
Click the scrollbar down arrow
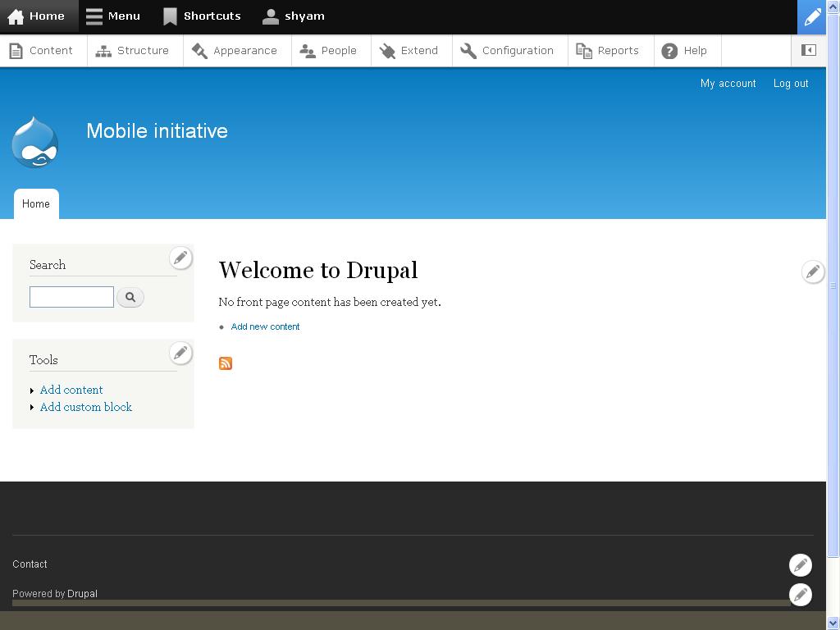[x=833, y=623]
